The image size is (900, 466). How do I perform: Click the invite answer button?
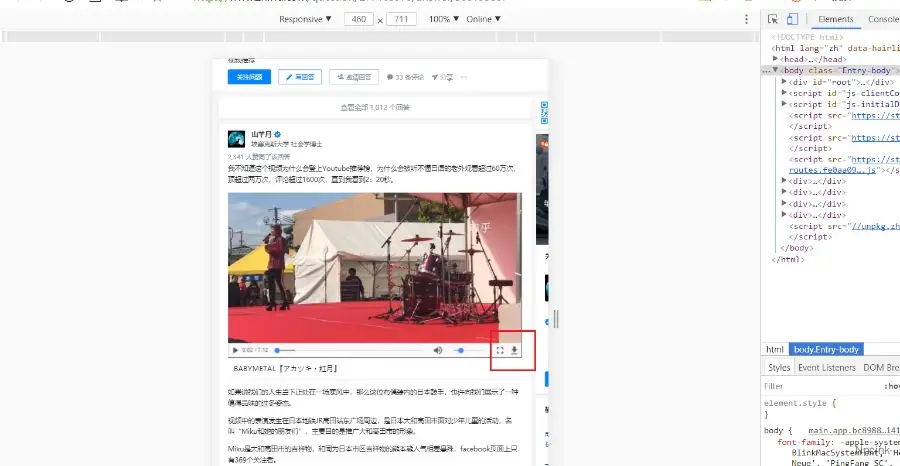coord(354,77)
